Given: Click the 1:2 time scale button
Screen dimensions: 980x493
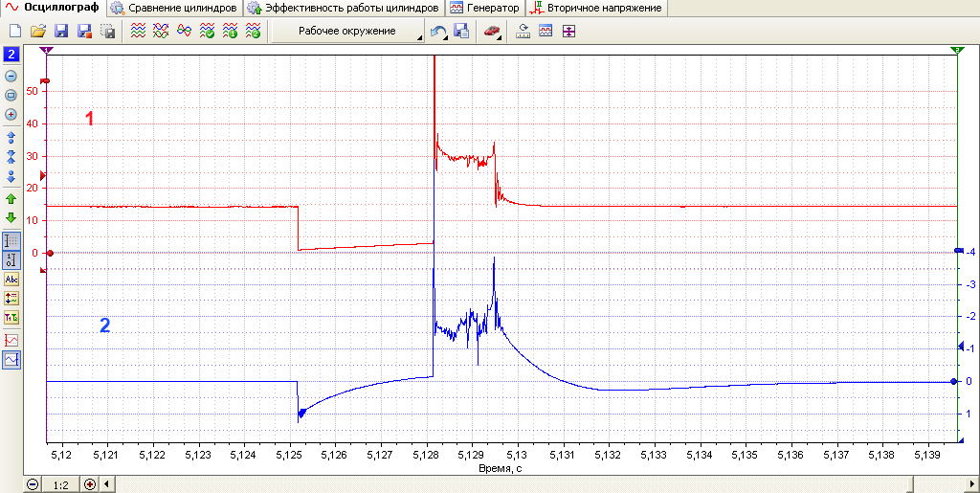Looking at the screenshot, I should [x=60, y=484].
